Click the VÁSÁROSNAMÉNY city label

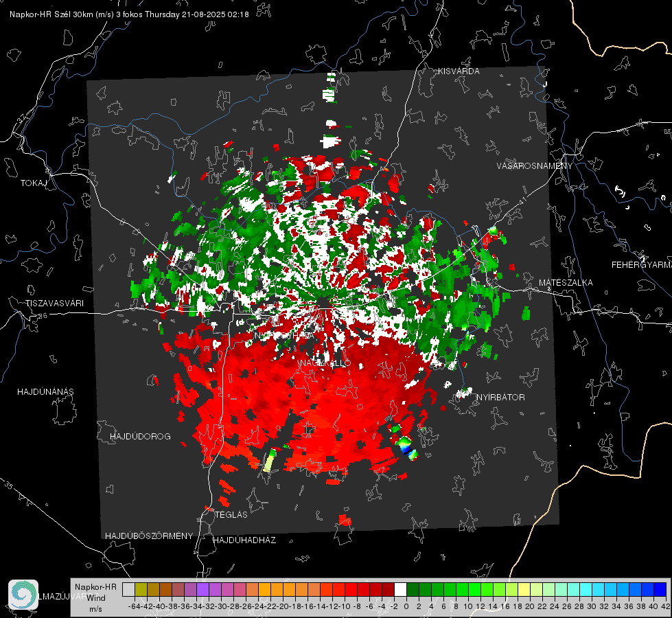(535, 166)
